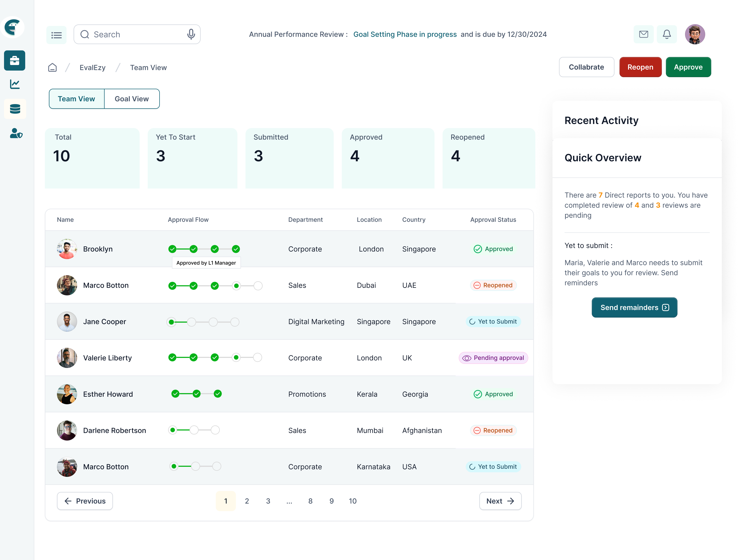Click Jane Cooper's first approval flow step

[171, 322]
